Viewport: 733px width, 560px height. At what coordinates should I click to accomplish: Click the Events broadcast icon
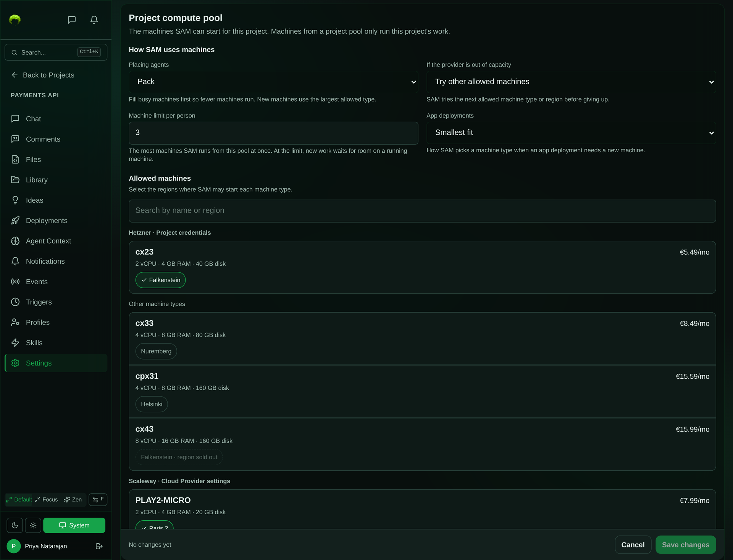pos(15,281)
